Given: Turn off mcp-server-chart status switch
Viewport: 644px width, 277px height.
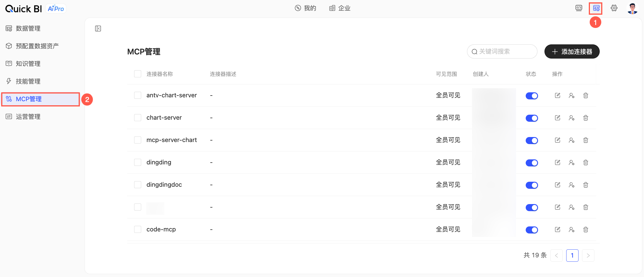Looking at the screenshot, I should tap(532, 141).
